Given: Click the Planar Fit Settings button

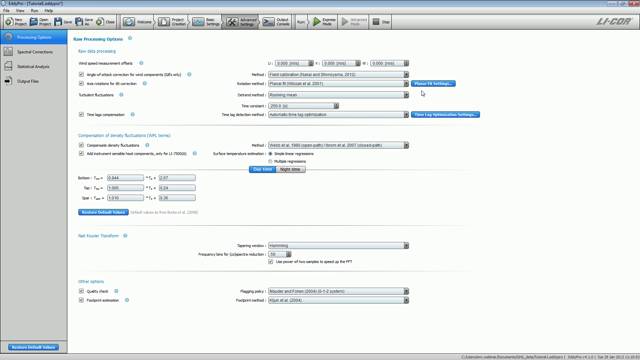Looking at the screenshot, I should pos(433,83).
